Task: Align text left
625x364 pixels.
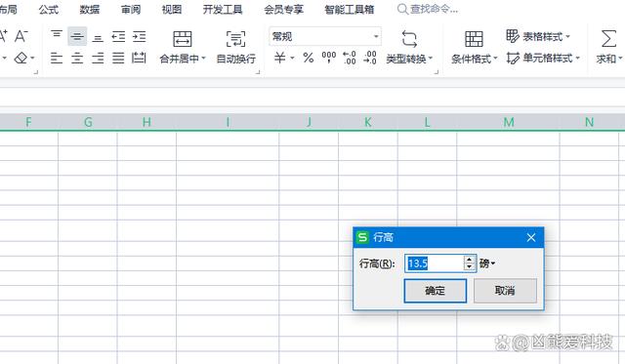Action: tap(57, 59)
